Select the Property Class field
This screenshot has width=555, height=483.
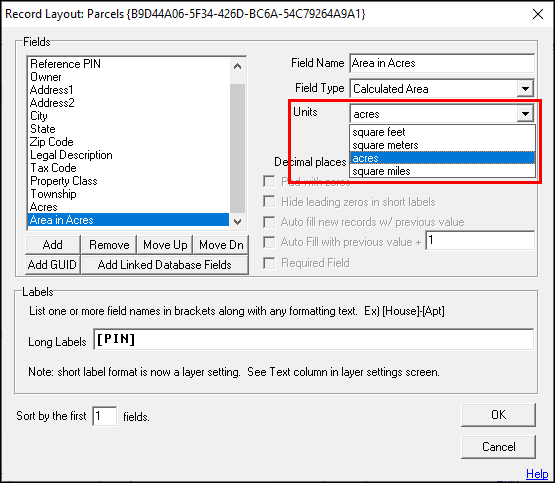tap(129, 181)
